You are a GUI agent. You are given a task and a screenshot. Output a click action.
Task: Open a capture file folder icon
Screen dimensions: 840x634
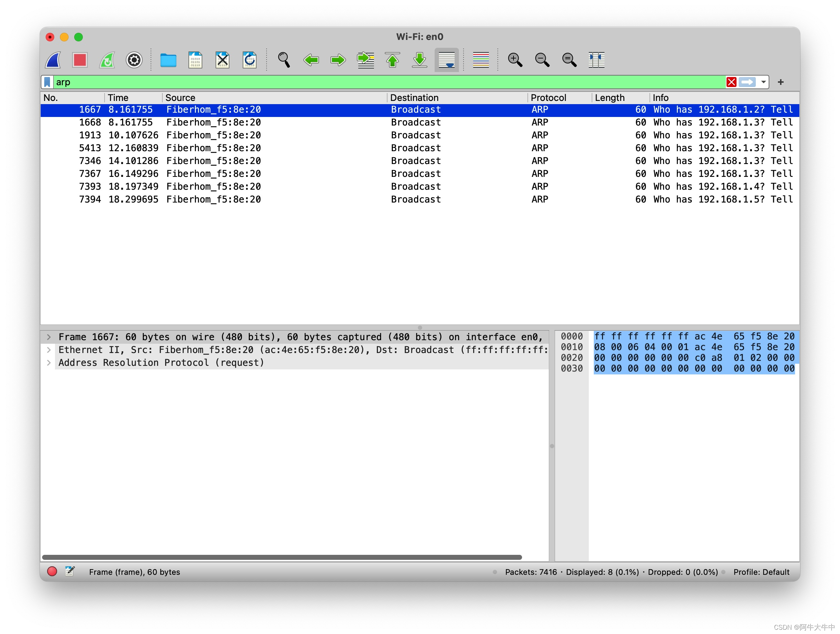pyautogui.click(x=168, y=60)
